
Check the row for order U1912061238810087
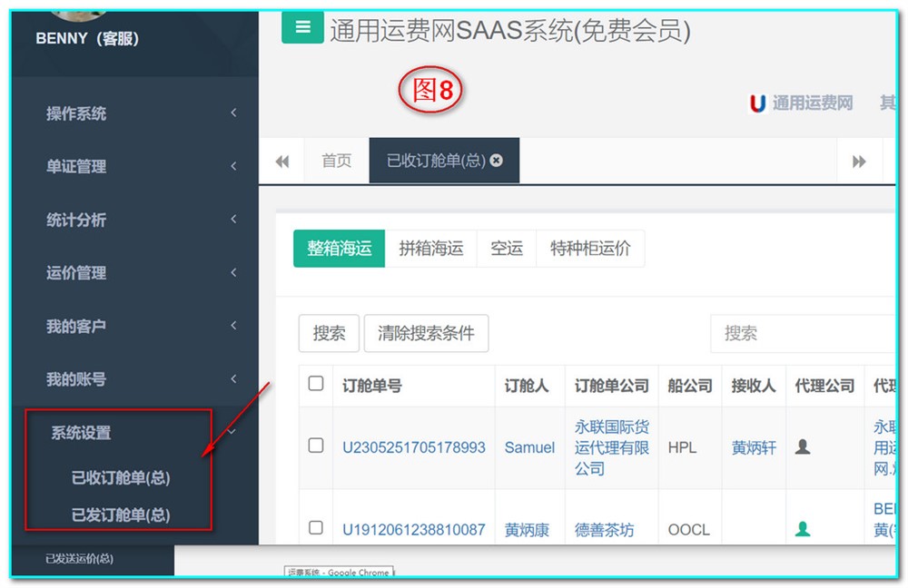click(316, 528)
